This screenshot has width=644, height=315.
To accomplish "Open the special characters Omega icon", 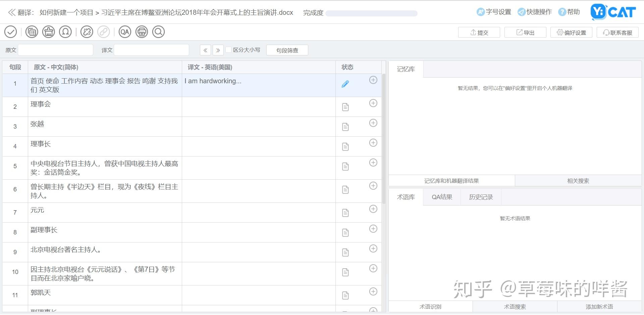I will [x=65, y=32].
